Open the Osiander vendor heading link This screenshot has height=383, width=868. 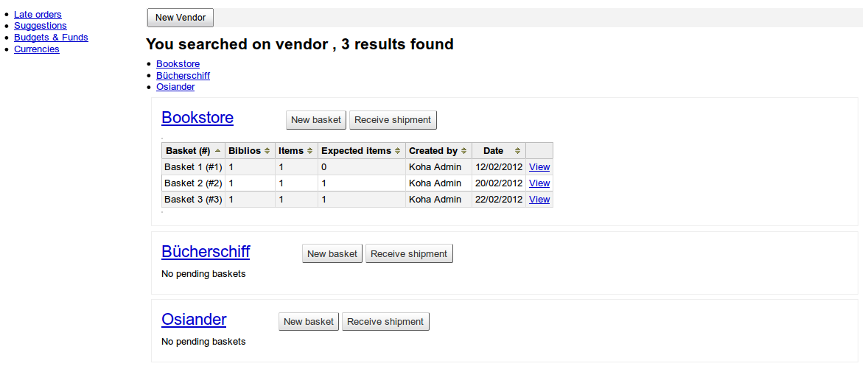click(x=194, y=320)
